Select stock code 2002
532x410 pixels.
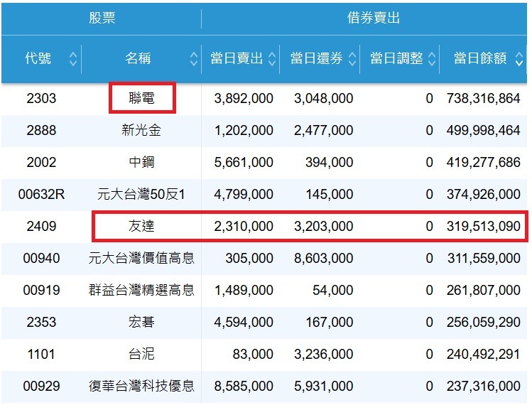(x=41, y=162)
